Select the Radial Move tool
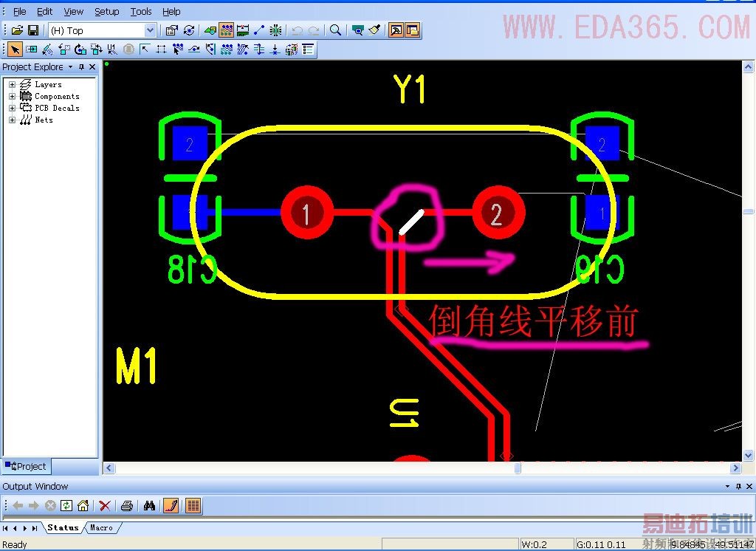The image size is (756, 551). click(48, 49)
